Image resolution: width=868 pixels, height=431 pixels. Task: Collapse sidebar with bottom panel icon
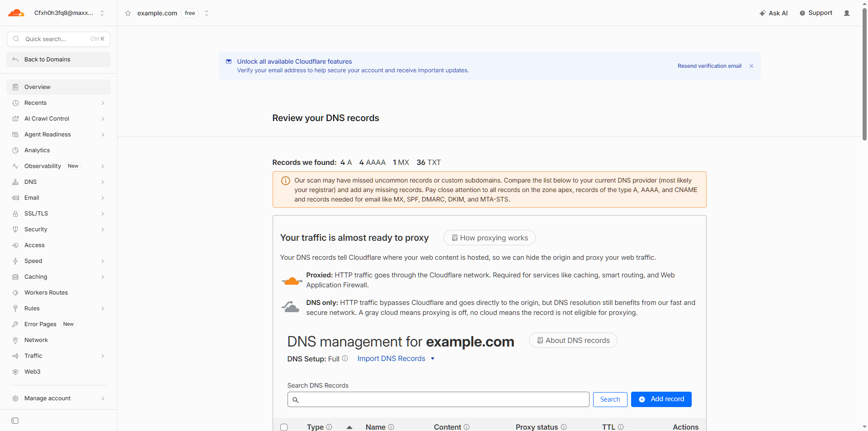tap(15, 421)
